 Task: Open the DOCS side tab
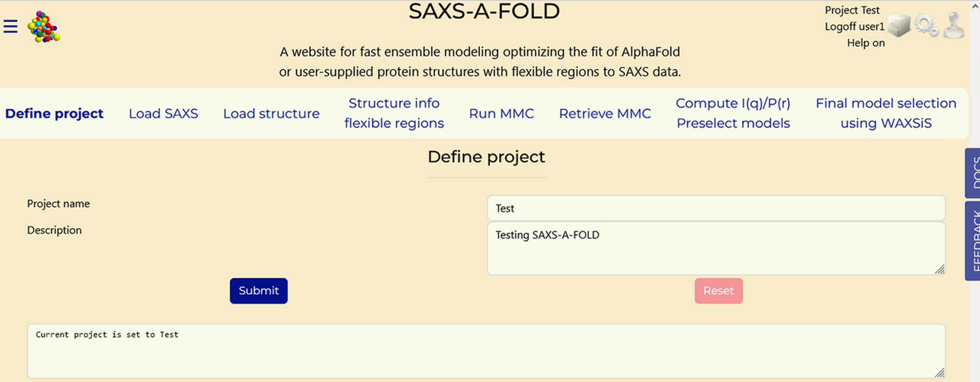[x=973, y=173]
